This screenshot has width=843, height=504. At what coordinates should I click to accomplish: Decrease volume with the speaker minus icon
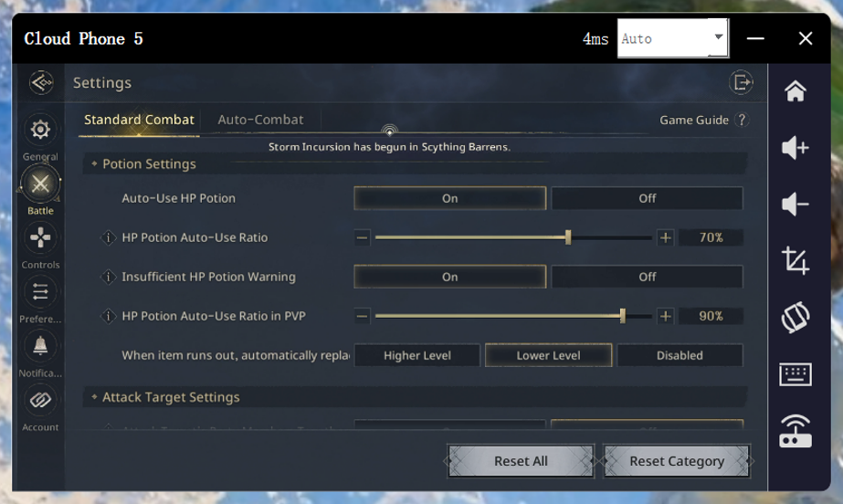[x=796, y=205]
